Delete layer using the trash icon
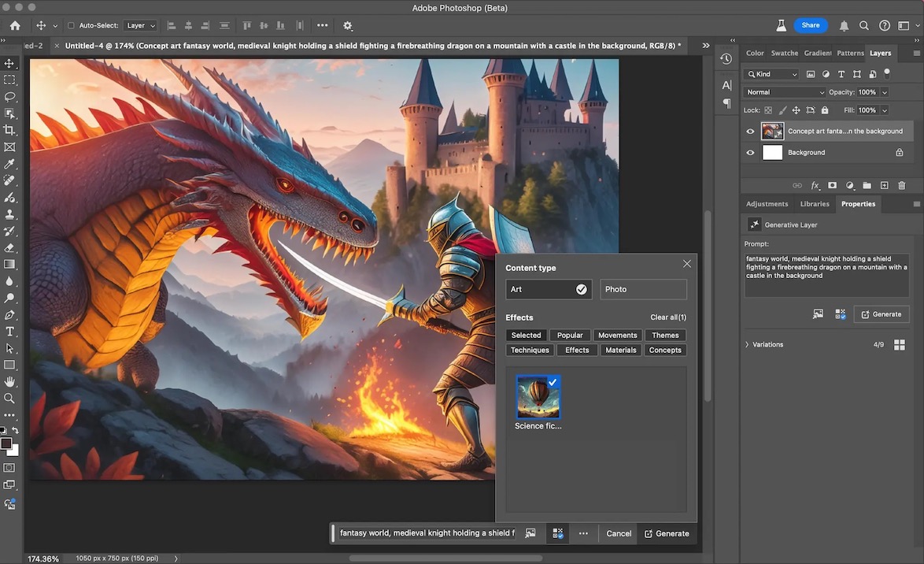Viewport: 924px width, 564px height. pyautogui.click(x=901, y=185)
